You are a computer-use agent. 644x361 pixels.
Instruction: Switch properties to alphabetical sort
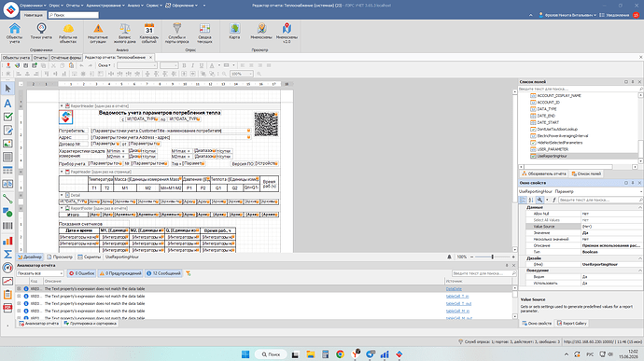[531, 200]
